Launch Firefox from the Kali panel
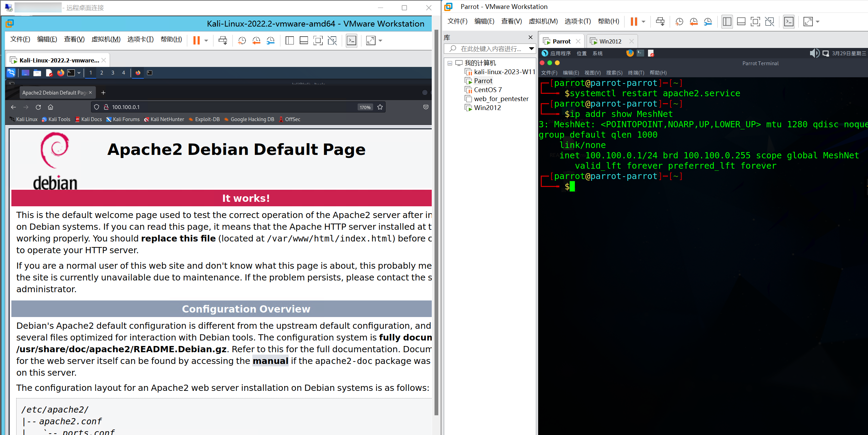This screenshot has height=435, width=868. (61, 73)
